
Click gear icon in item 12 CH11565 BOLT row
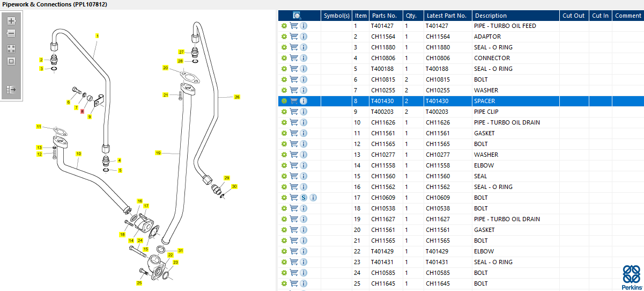click(284, 144)
